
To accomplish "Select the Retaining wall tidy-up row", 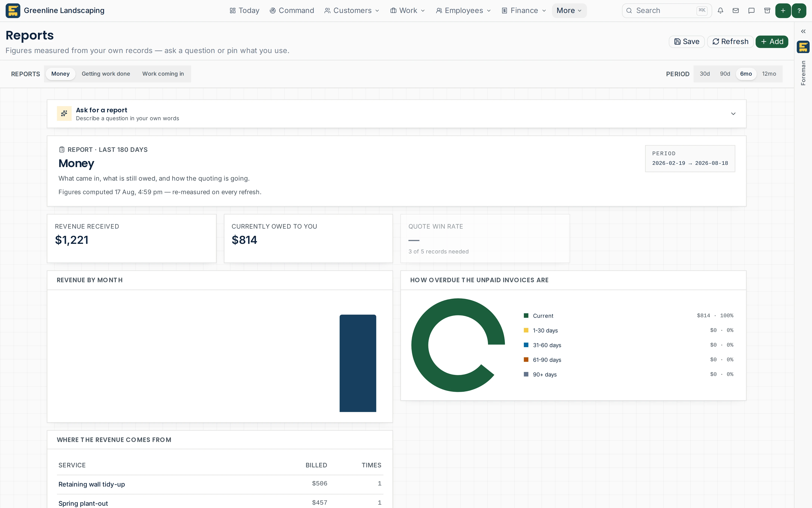I will 220,484.
